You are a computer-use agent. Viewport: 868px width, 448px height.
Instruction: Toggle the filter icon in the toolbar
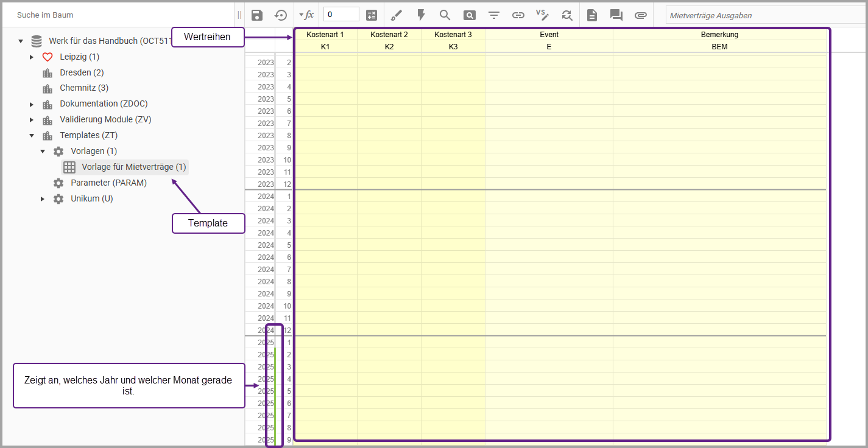[x=493, y=15]
